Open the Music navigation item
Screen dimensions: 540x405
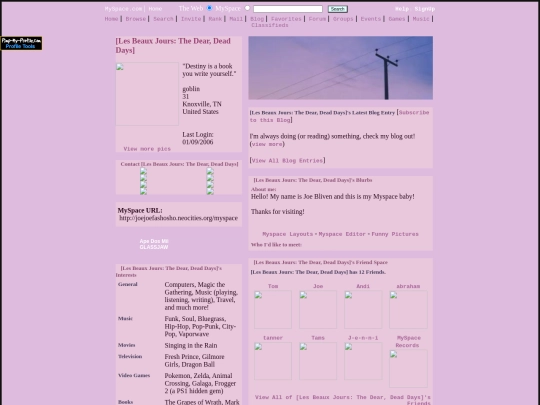pos(421,19)
